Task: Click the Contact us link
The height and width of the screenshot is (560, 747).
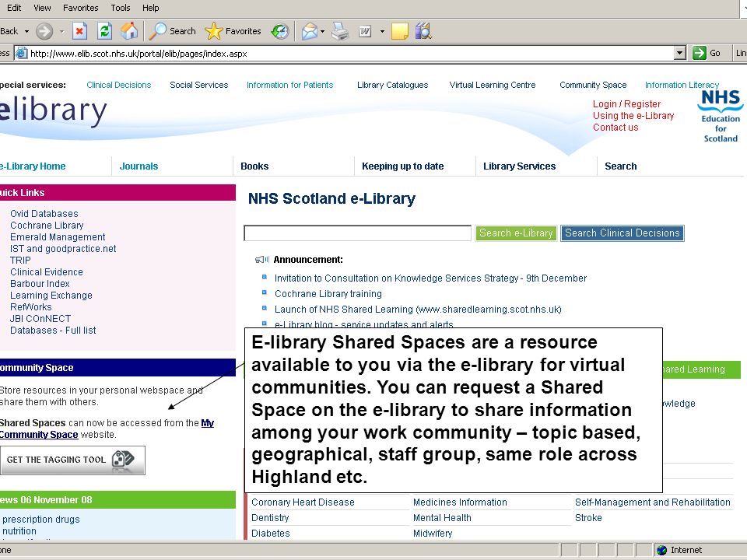Action: tap(615, 127)
